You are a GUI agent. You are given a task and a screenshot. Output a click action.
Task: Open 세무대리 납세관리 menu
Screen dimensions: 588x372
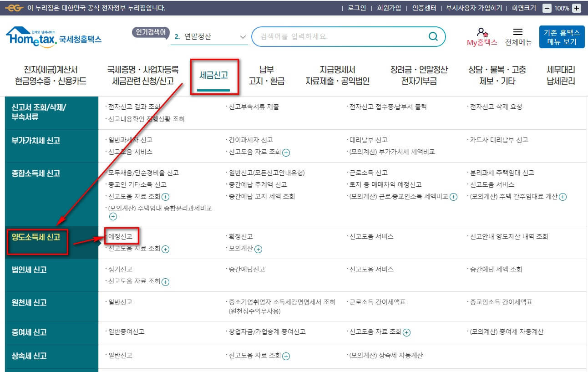coord(561,76)
